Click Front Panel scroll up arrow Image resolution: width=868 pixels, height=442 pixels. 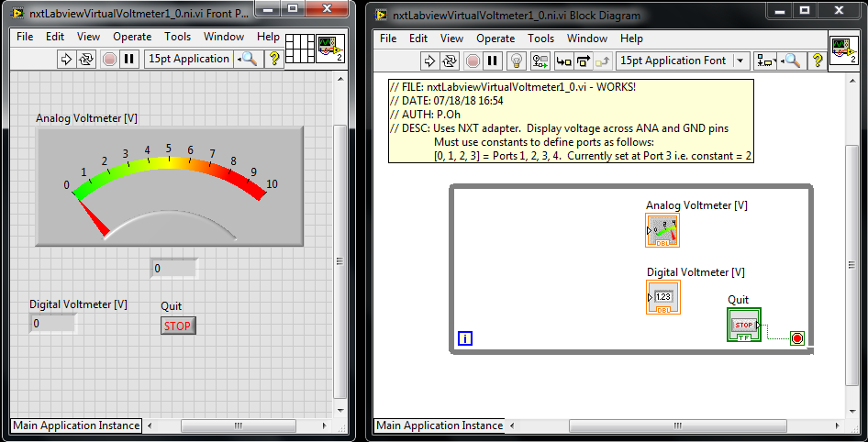point(339,78)
